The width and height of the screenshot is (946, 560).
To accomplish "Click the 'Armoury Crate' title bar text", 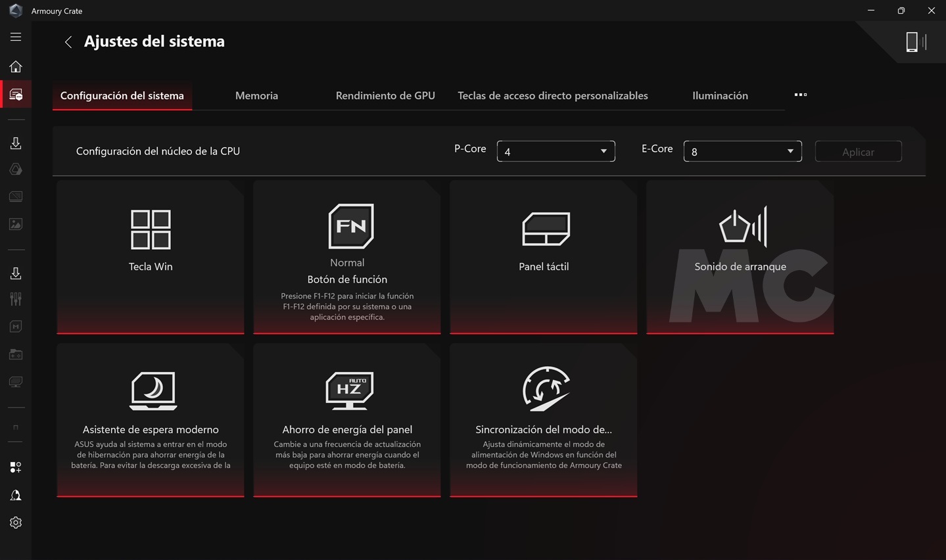I will pyautogui.click(x=57, y=11).
